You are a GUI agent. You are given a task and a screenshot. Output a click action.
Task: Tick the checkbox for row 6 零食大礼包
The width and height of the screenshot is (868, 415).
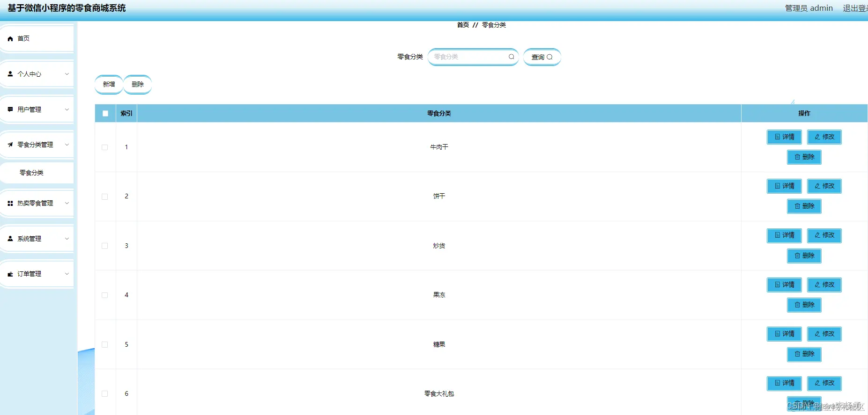point(105,394)
